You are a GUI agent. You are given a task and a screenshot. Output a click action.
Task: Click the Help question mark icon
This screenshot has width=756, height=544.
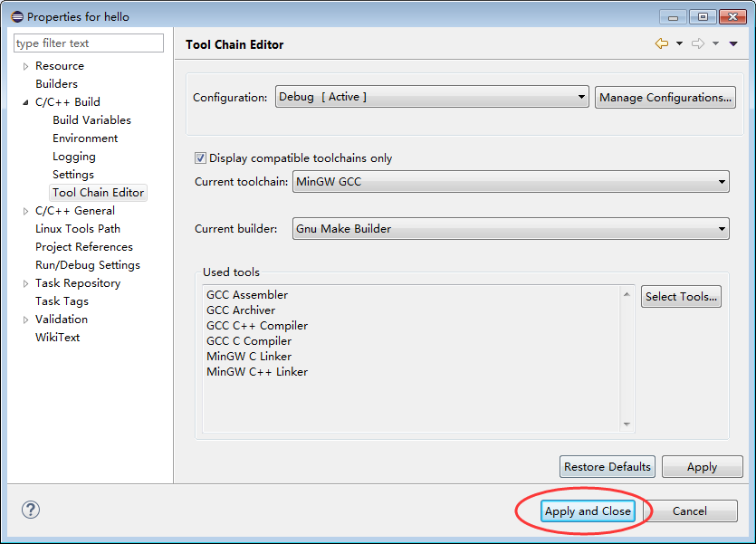coord(30,510)
